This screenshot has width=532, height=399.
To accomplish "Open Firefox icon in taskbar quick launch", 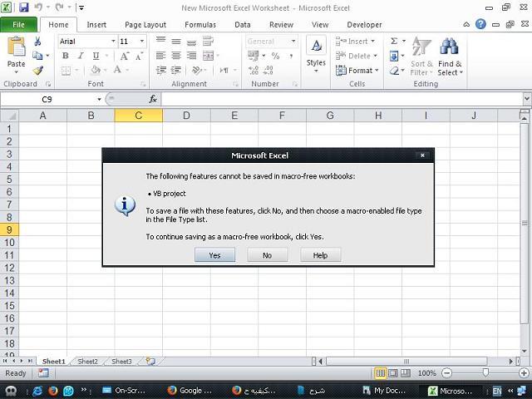I will (53, 391).
